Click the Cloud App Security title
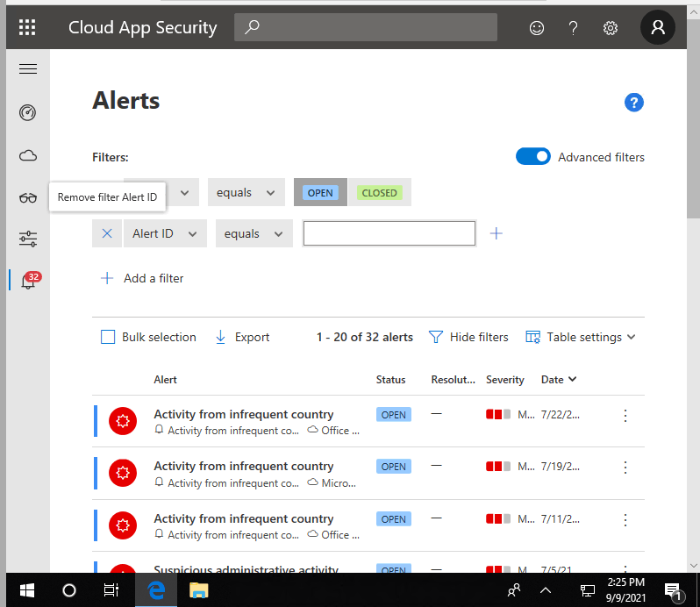The height and width of the screenshot is (607, 700). pos(142,27)
